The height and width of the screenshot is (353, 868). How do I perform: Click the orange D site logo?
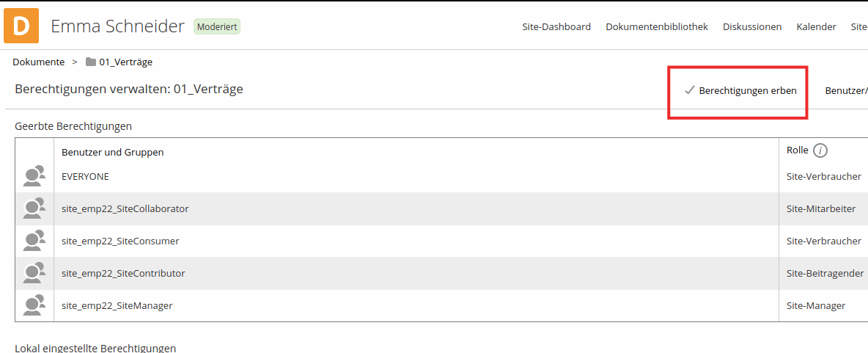pos(21,26)
